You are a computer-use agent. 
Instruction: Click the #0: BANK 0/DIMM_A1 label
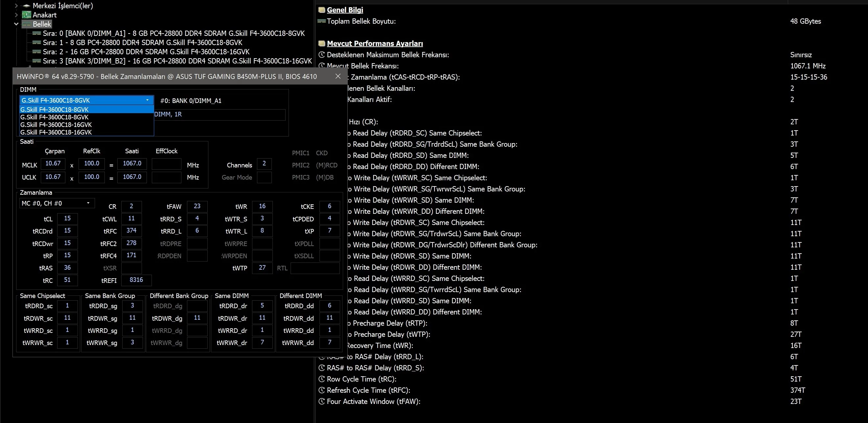pos(191,101)
